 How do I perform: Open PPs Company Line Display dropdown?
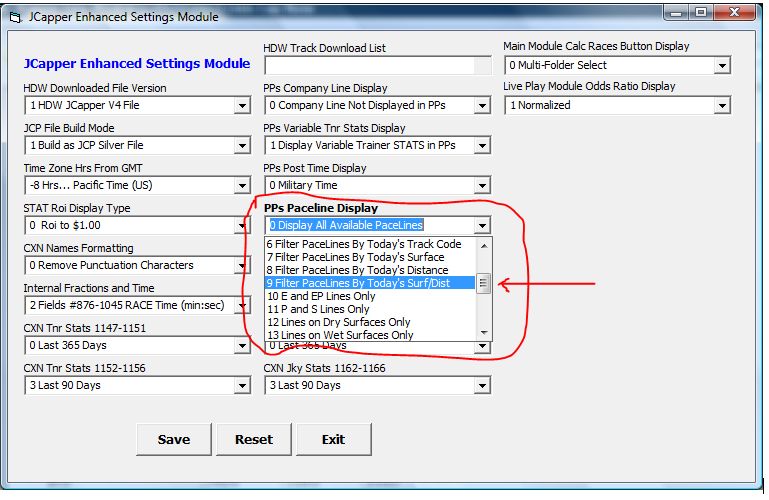coord(482,105)
